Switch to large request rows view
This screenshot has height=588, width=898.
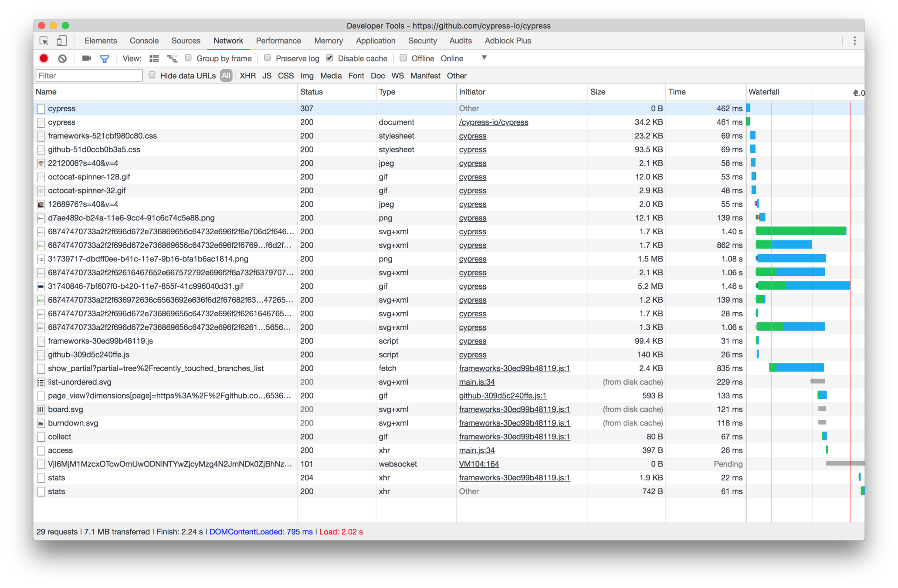154,59
